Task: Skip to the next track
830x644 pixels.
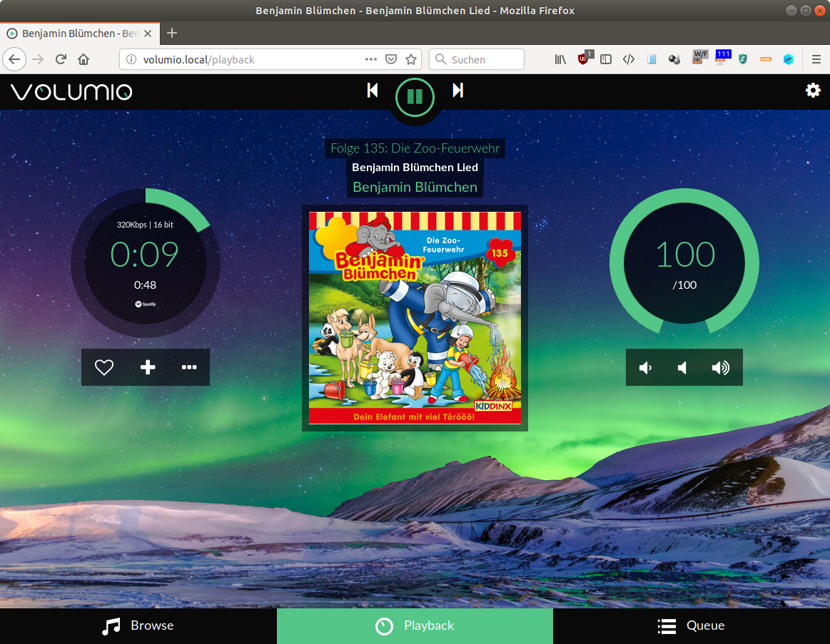Action: (458, 91)
